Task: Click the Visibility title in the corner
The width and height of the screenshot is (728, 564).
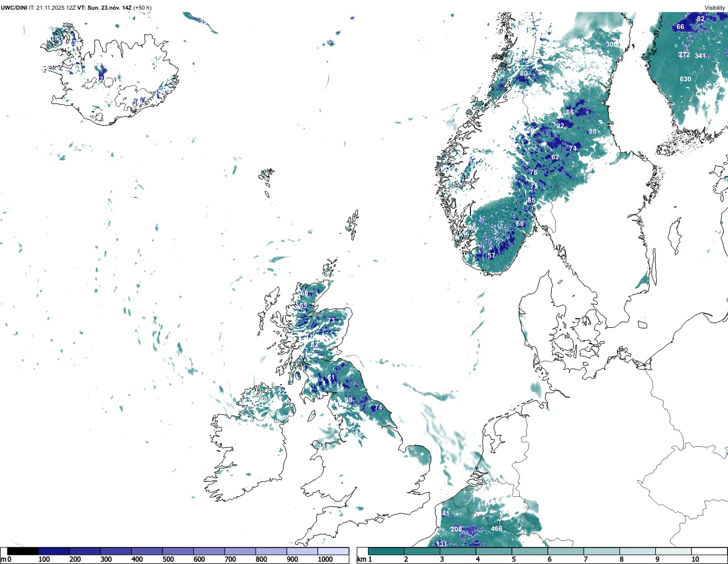Action: pos(715,7)
